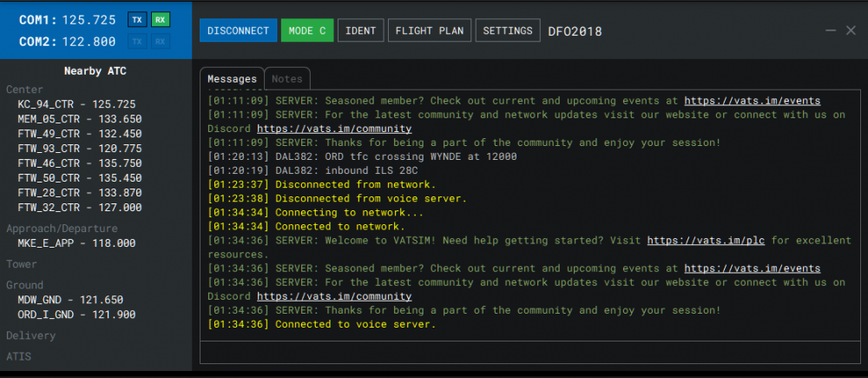This screenshot has width=868, height=378.
Task: Switch to the Messages tab
Action: 231,79
